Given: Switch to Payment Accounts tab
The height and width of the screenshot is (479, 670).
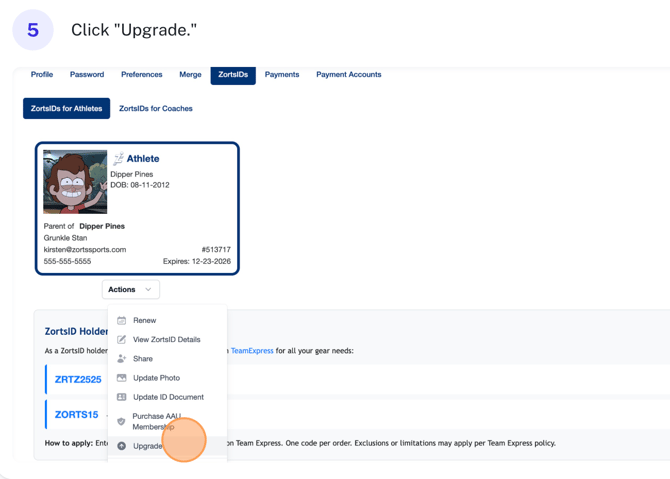Looking at the screenshot, I should click(x=348, y=75).
